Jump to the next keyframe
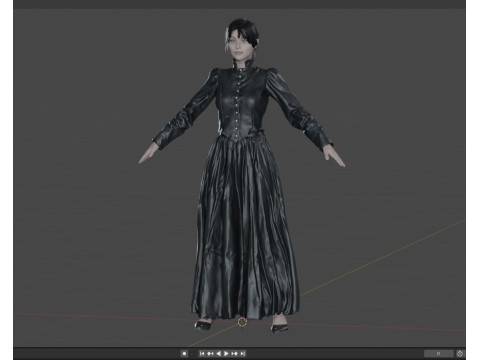Viewport: 480px width, 360px height. tap(234, 354)
